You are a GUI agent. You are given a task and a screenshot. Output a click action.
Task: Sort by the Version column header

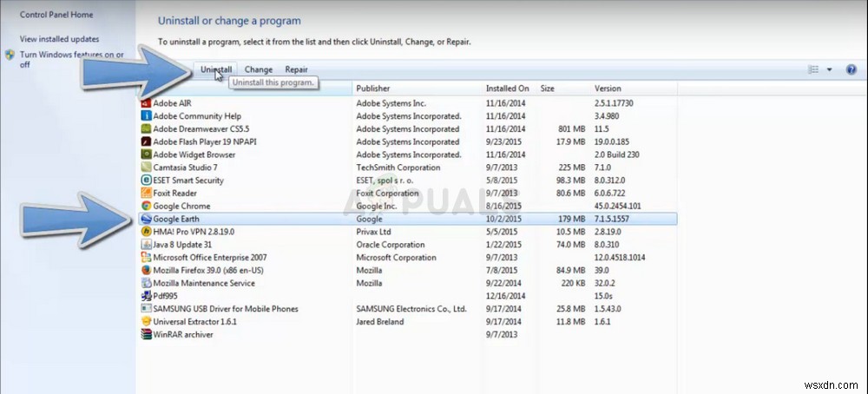coord(608,88)
